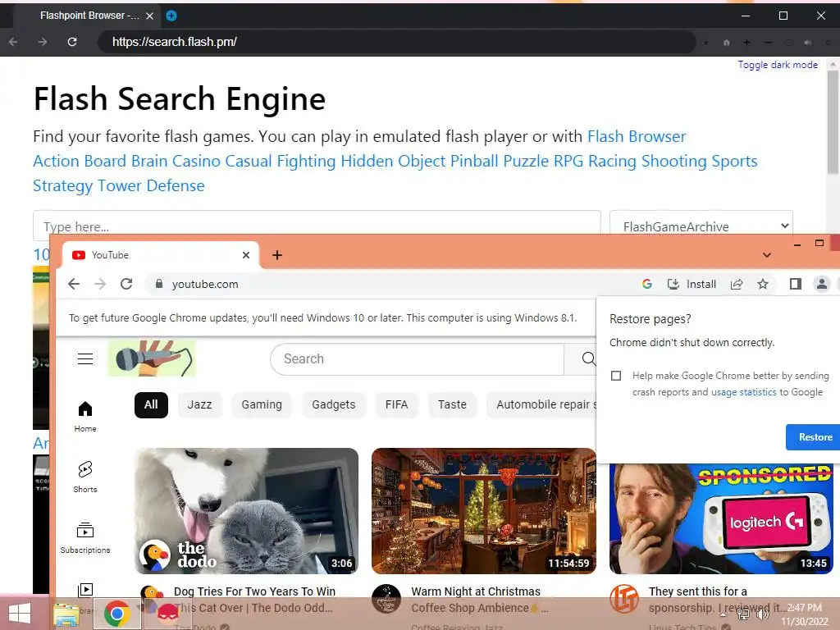Open Chrome's side panel icon
Screen dimensions: 840x630
(x=796, y=284)
